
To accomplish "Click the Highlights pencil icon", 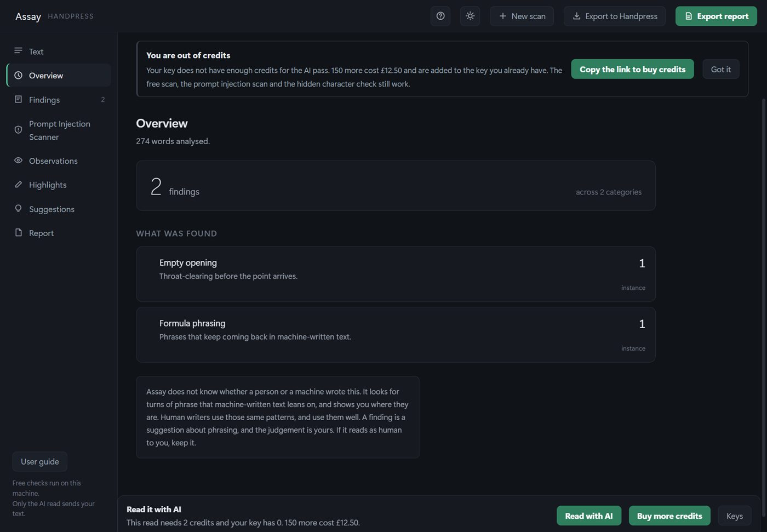I will click(18, 185).
